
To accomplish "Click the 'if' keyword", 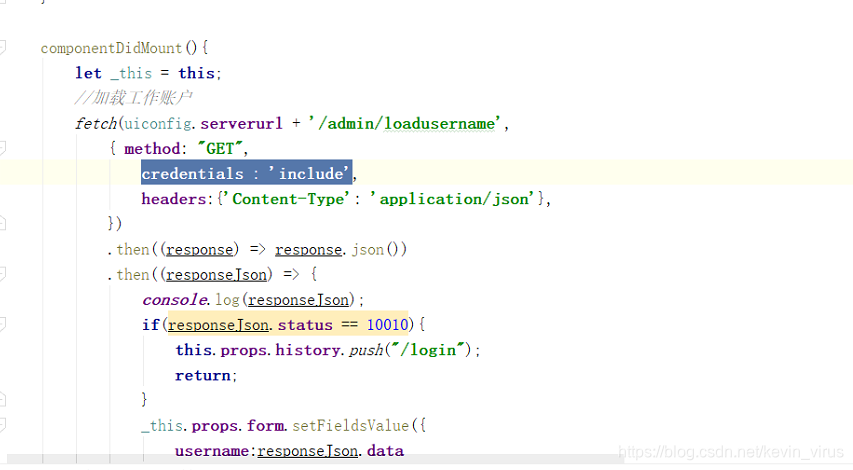I will click(151, 325).
